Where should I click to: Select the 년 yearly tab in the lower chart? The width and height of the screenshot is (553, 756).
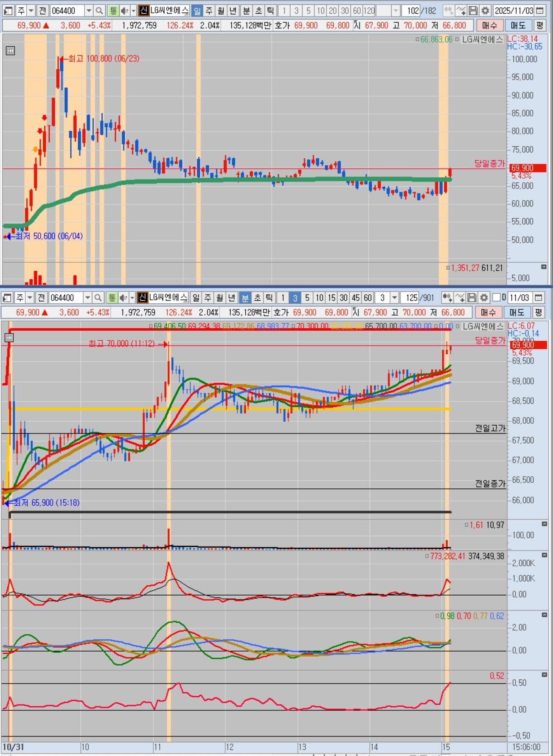coord(232,298)
